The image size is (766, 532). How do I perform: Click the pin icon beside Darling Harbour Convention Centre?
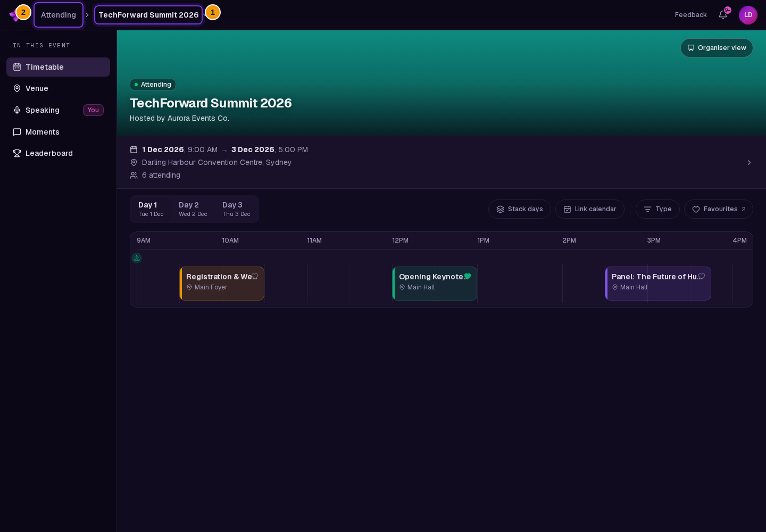(134, 162)
